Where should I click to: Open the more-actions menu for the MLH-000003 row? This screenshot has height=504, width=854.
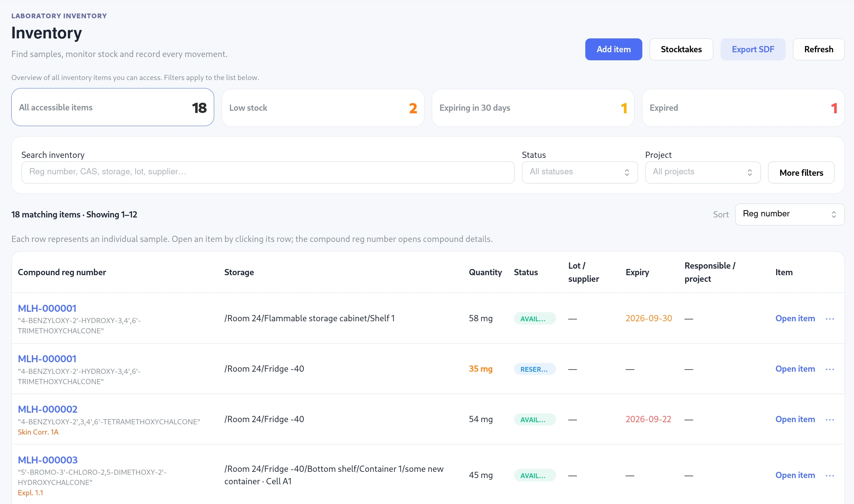(830, 475)
